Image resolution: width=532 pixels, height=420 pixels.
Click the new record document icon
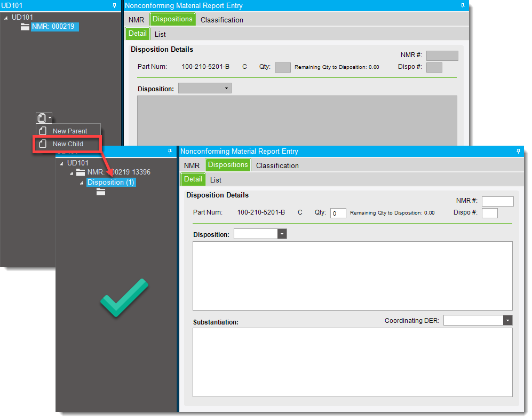(41, 117)
